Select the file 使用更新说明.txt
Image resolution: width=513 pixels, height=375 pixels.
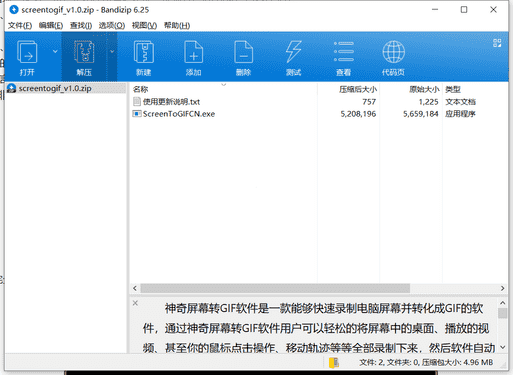point(171,102)
